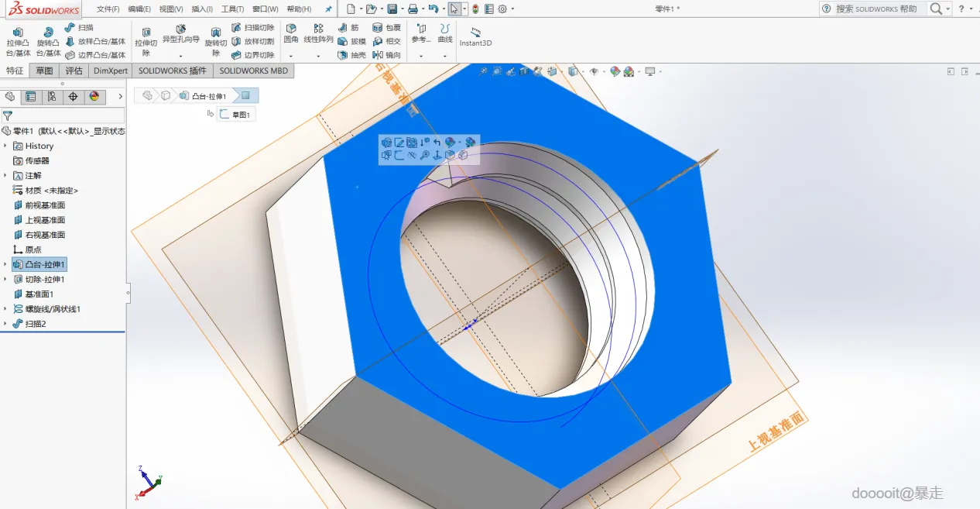Click the Revolved Boss/Base (旋转凸台/基体) tool
Screen dimensions: 980x509
(x=48, y=42)
